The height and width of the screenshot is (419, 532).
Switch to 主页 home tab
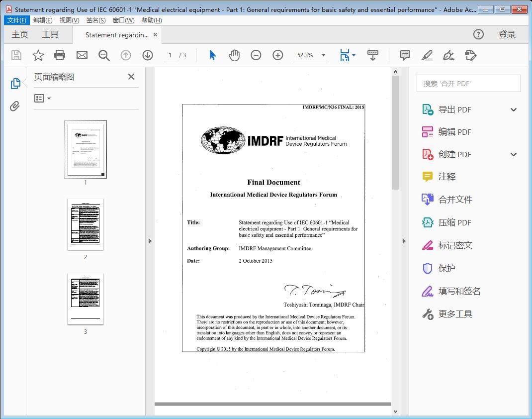pos(20,35)
